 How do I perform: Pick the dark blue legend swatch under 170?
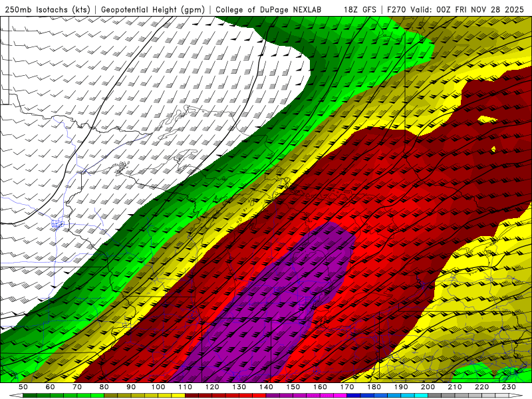tap(354, 396)
